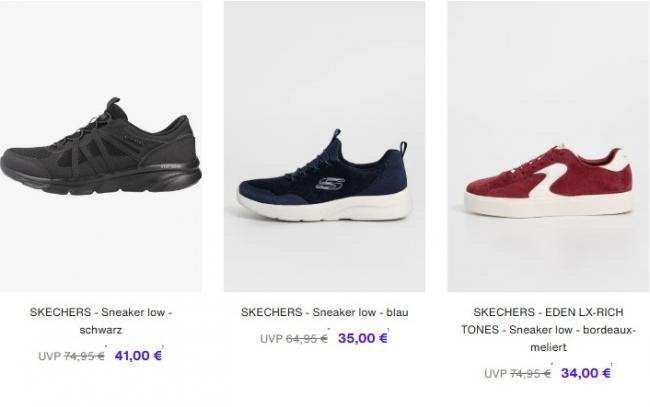Open the black Skechers sneaker image
Viewport: 650px width, 407px height.
(x=101, y=146)
